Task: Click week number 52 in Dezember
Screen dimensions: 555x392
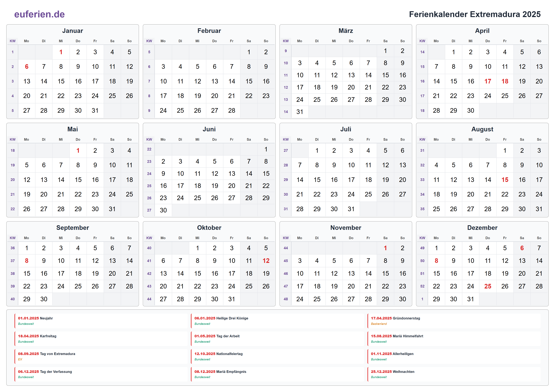Action: (x=422, y=286)
